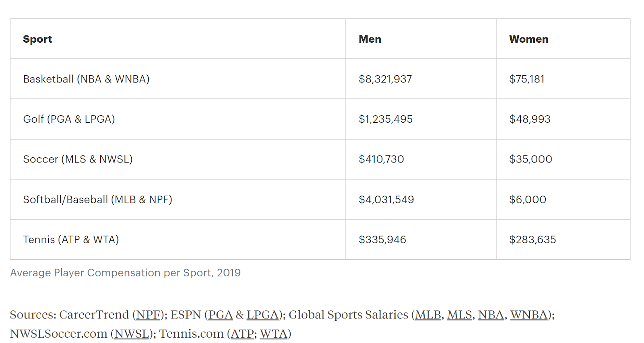Image resolution: width=644 pixels, height=343 pixels.
Task: Visit the MLS source link
Action: coord(459,315)
